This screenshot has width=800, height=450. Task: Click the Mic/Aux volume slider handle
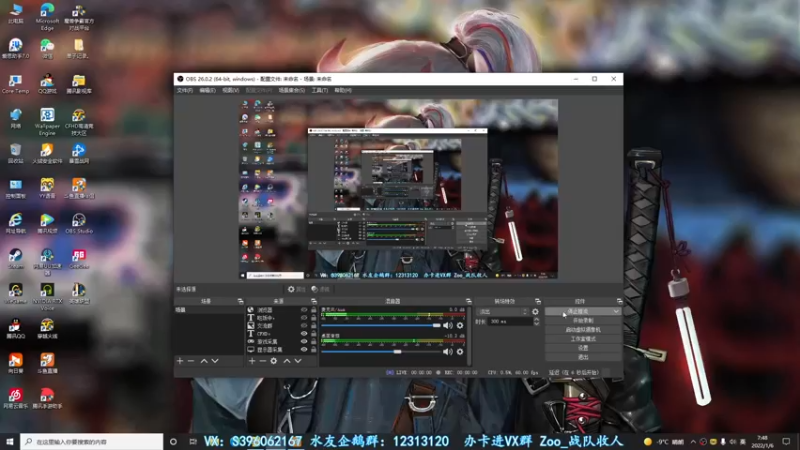[x=437, y=325]
